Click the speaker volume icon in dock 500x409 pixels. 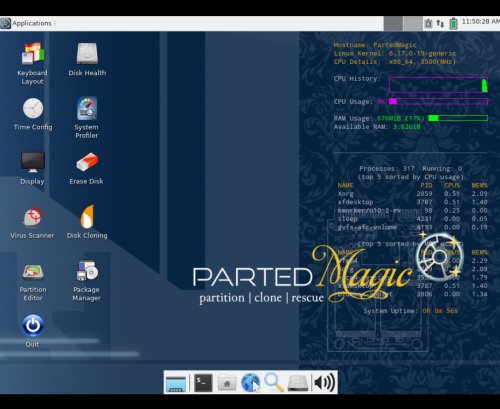coord(324,383)
